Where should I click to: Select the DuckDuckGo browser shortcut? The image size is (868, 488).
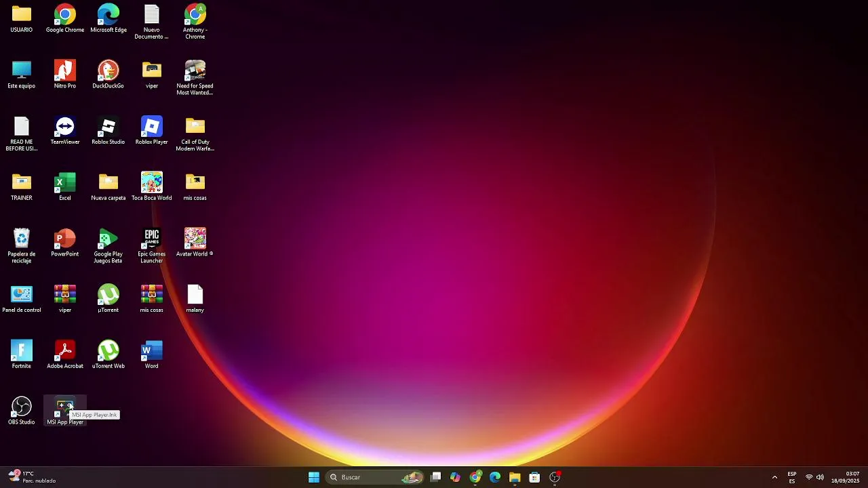(108, 75)
